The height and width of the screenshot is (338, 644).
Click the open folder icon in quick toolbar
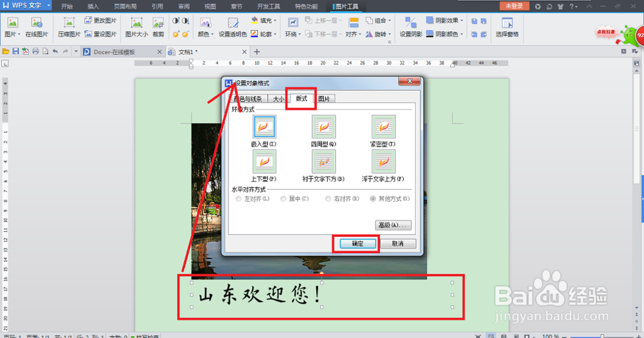tap(6, 52)
